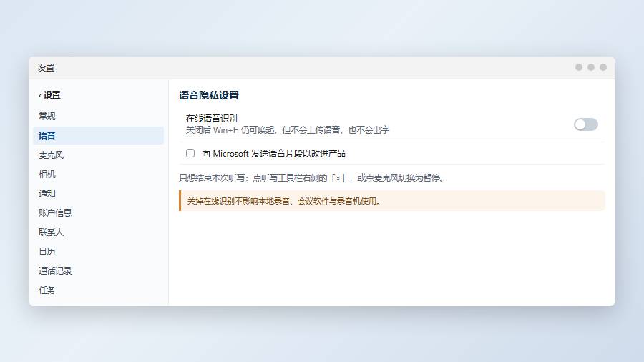The height and width of the screenshot is (362, 644).
Task: Open the 任务 settings page
Action: pyautogui.click(x=98, y=290)
